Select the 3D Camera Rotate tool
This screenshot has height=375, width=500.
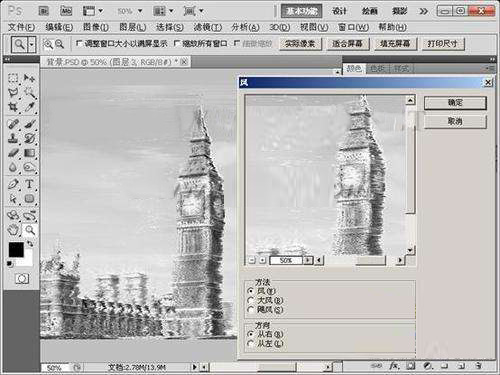click(29, 215)
